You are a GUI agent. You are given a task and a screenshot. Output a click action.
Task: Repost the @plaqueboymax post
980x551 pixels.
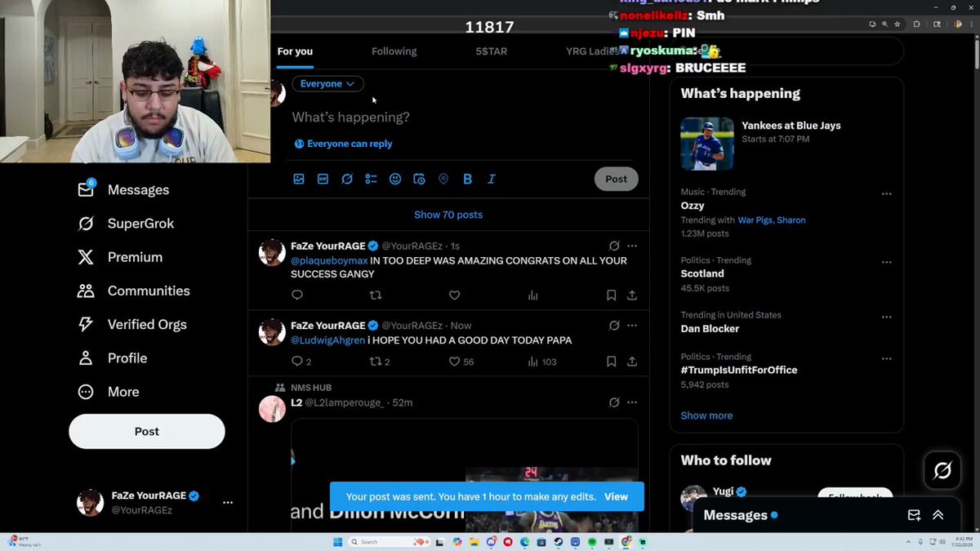(376, 295)
